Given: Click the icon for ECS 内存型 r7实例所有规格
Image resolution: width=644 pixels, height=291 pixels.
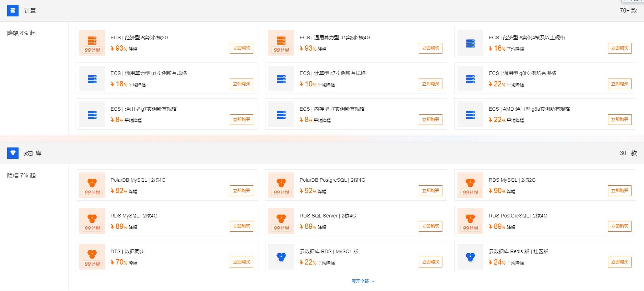Looking at the screenshot, I should (281, 114).
